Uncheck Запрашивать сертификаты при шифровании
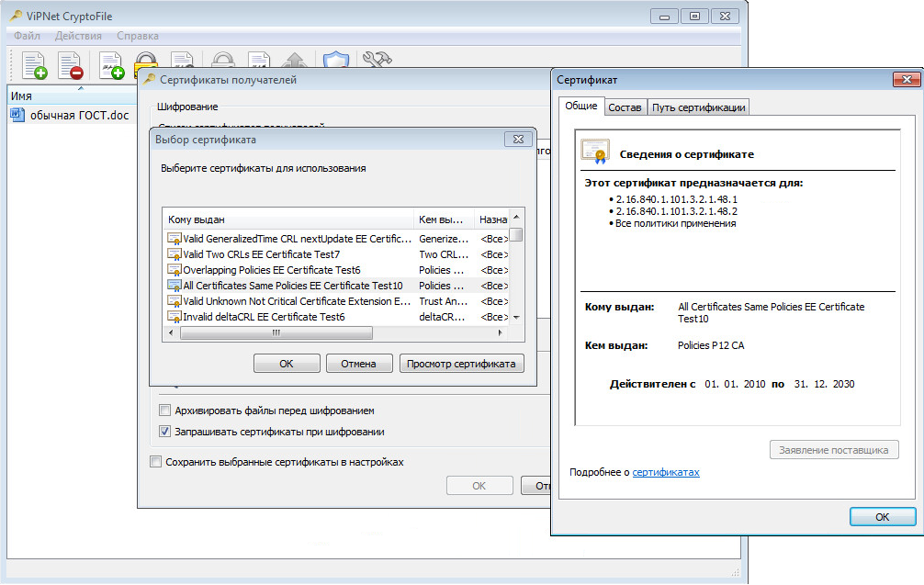 click(x=165, y=432)
